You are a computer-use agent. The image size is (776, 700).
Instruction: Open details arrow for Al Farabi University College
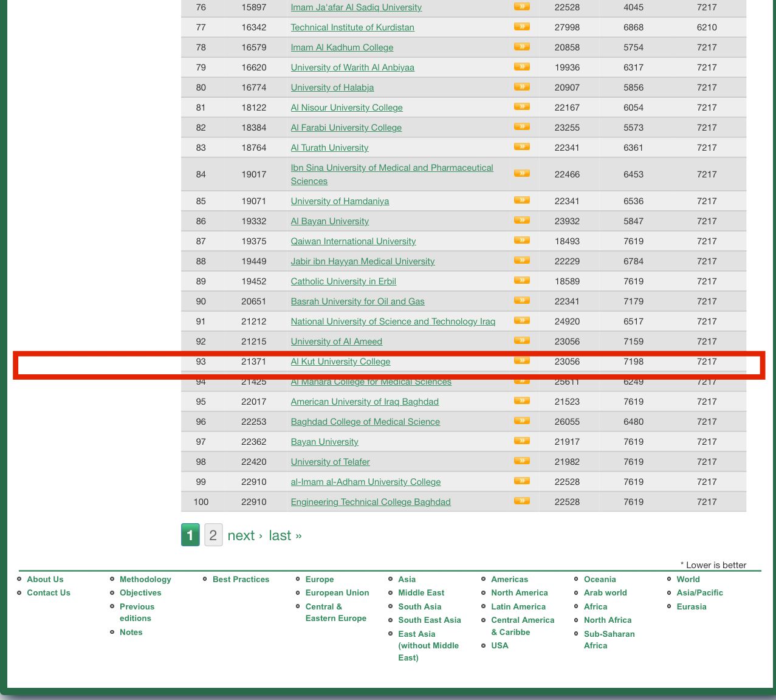pyautogui.click(x=521, y=127)
